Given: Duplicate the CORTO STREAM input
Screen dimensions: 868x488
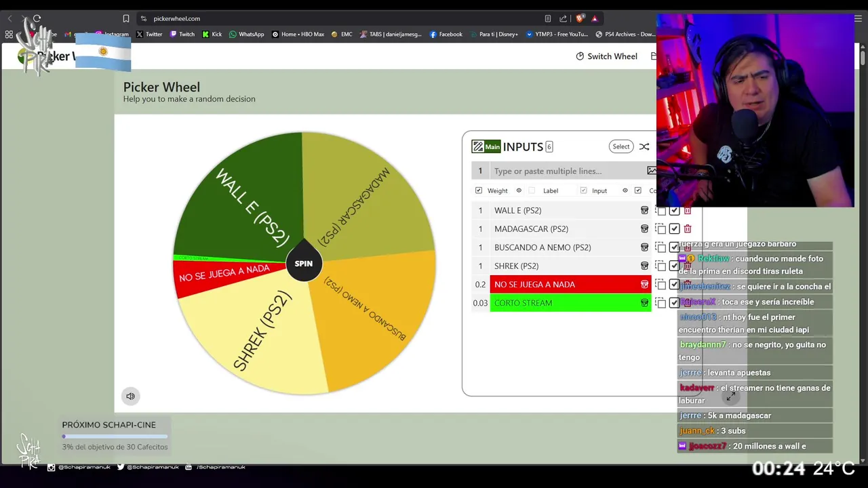Looking at the screenshot, I should click(x=660, y=303).
